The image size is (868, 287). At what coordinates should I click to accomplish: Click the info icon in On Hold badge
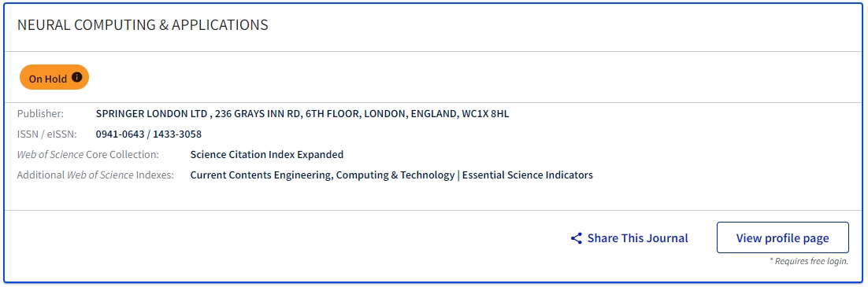coord(77,77)
